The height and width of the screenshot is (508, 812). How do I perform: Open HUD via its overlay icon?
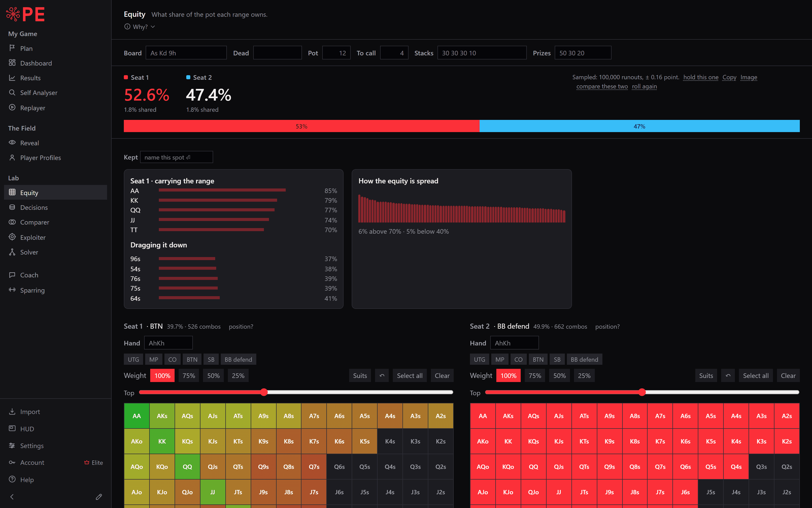tap(12, 428)
